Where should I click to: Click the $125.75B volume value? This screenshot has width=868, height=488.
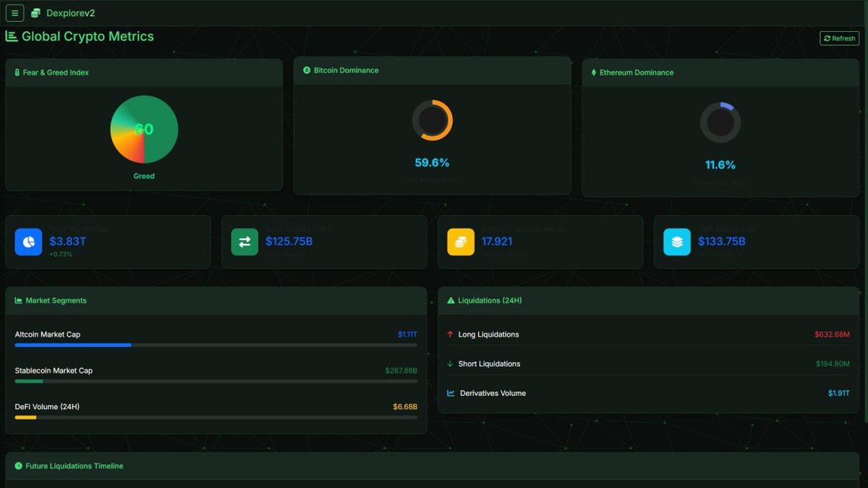289,241
